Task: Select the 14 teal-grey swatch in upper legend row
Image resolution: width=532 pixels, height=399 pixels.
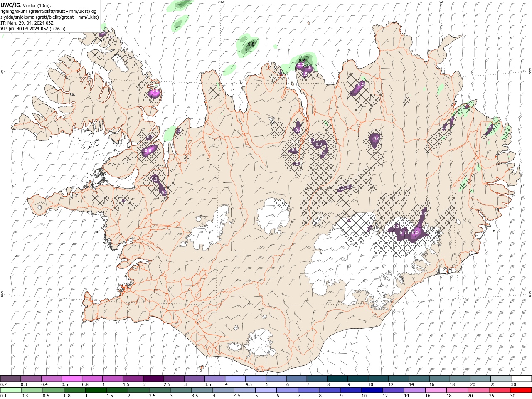Action: [x=419, y=379]
